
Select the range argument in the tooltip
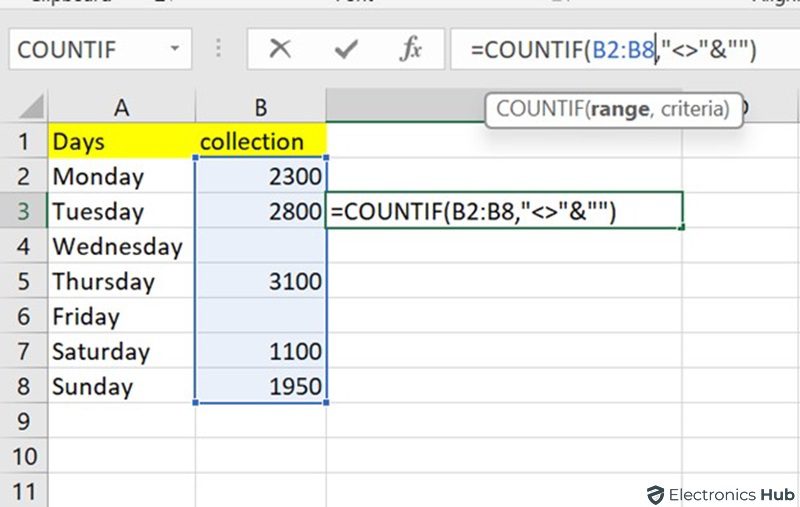point(618,109)
